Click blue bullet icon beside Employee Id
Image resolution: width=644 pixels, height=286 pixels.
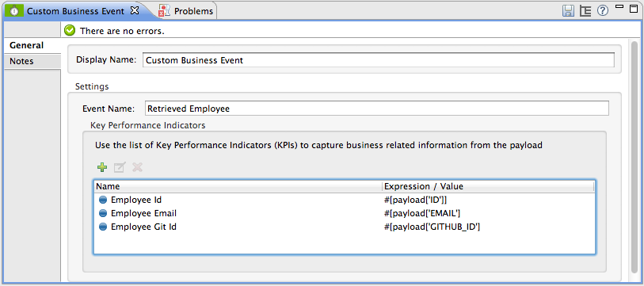click(x=103, y=200)
